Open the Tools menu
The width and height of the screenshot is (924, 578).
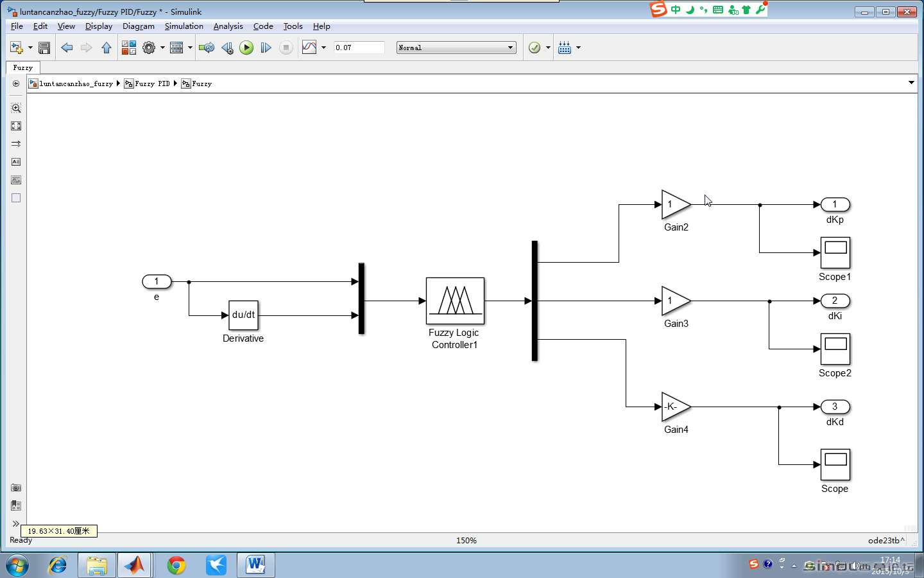[293, 26]
